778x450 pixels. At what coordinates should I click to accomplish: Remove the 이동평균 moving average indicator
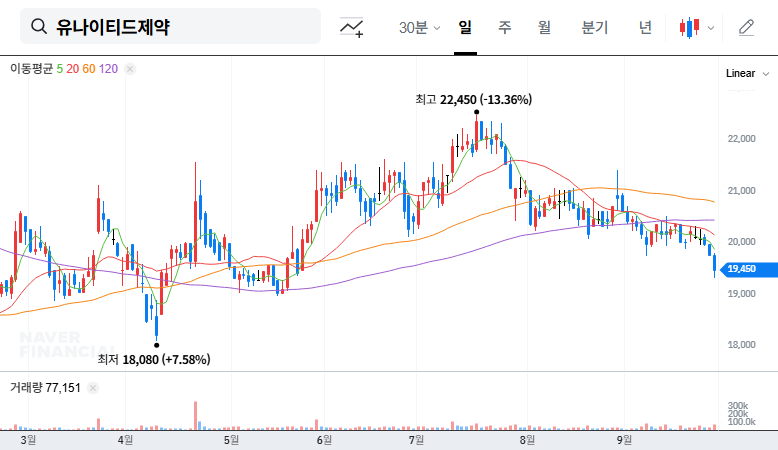click(x=130, y=69)
